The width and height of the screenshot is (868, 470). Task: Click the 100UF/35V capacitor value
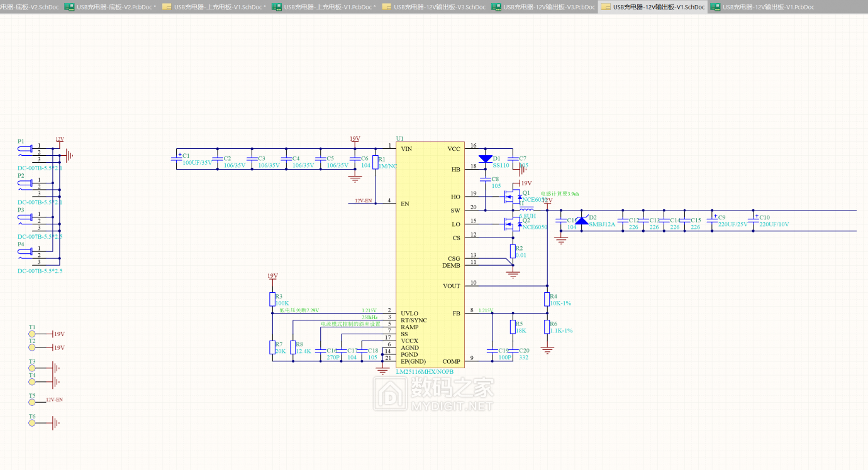click(x=197, y=163)
